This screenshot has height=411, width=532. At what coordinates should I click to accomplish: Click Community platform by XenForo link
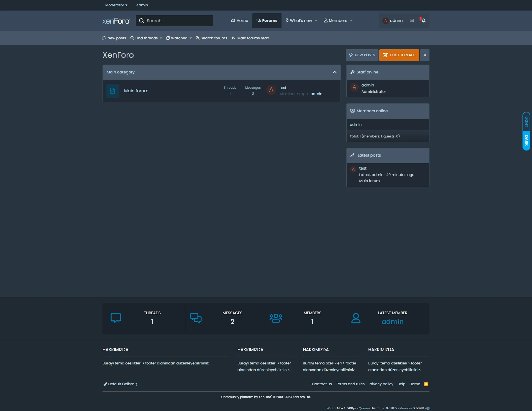click(x=266, y=397)
